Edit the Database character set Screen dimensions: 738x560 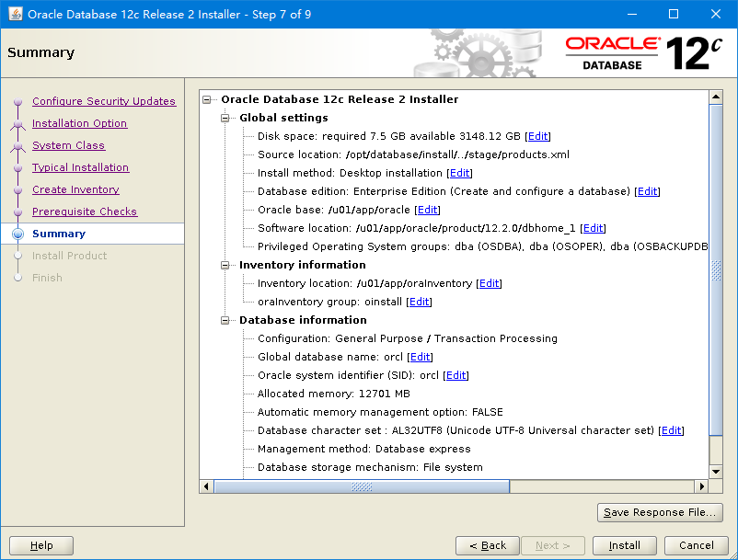point(671,430)
